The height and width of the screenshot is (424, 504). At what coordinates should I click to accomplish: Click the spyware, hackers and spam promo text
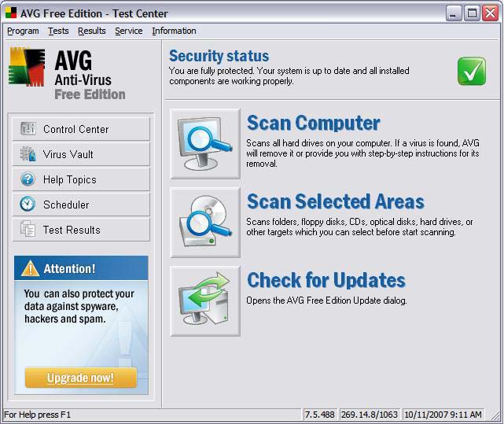(79, 306)
